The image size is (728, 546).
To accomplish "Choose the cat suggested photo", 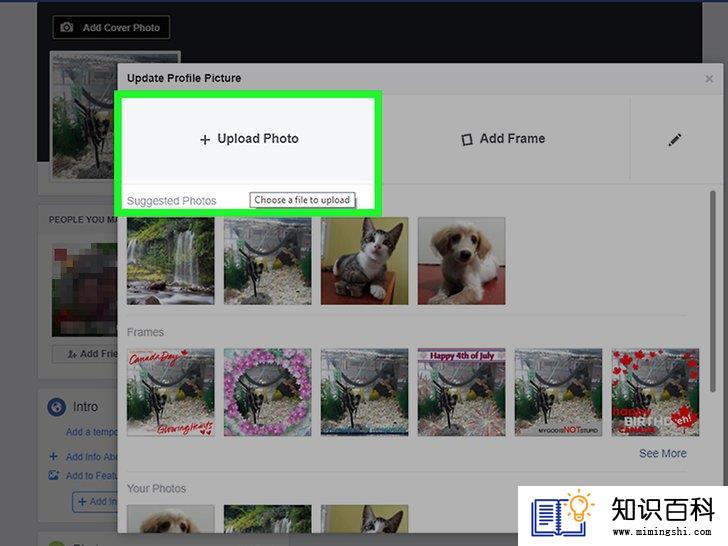I will point(364,261).
